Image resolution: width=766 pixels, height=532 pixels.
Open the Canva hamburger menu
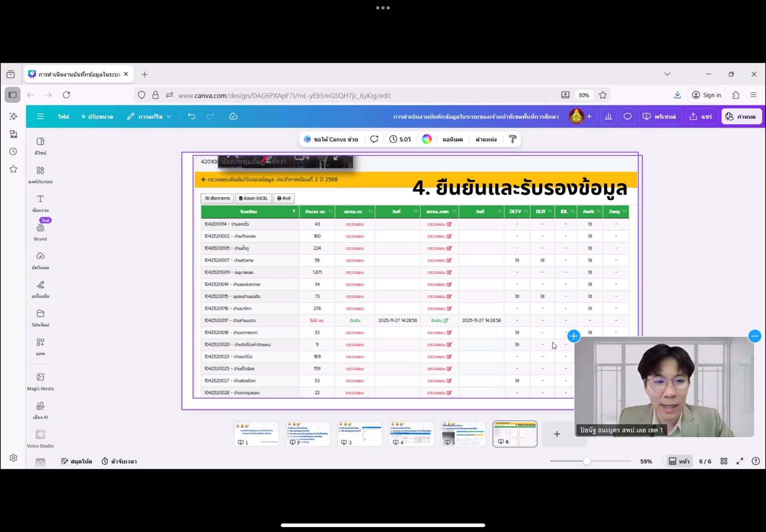(x=40, y=116)
